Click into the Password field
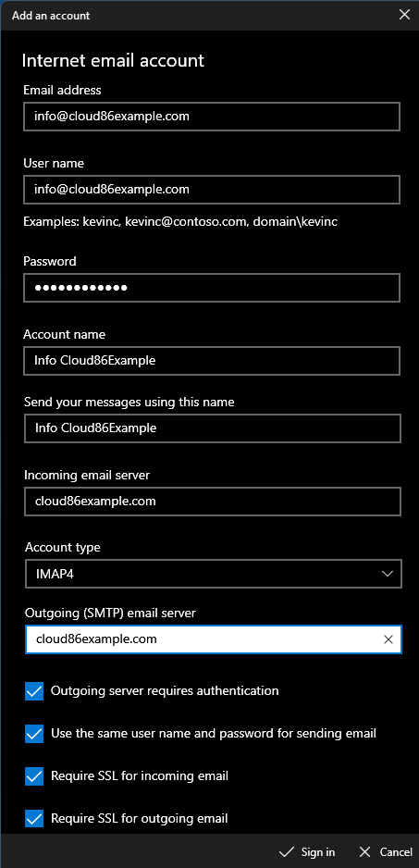Image resolution: width=419 pixels, height=868 pixels. tap(212, 288)
